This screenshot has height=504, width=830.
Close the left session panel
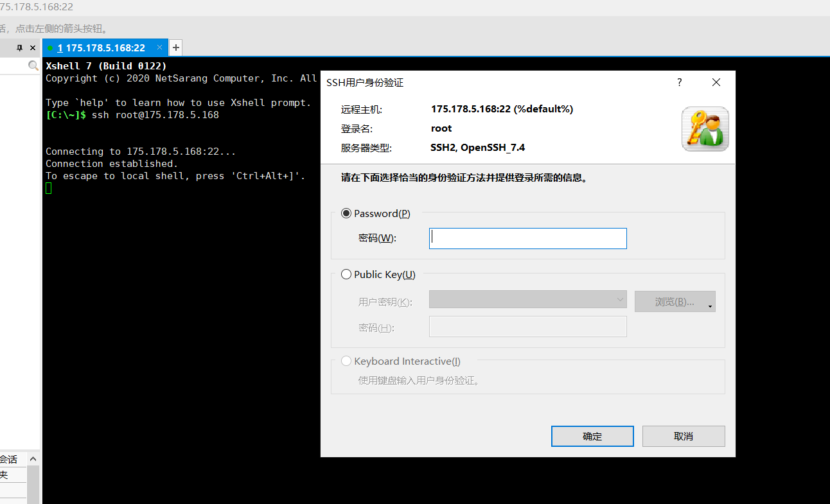33,48
